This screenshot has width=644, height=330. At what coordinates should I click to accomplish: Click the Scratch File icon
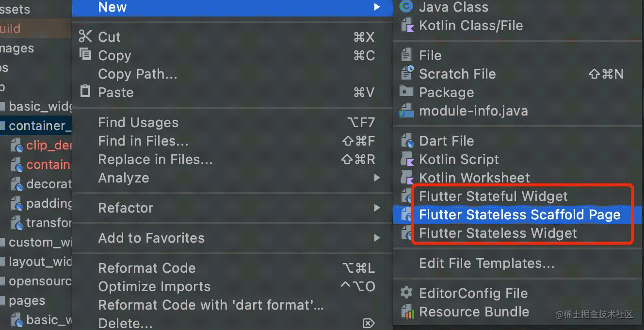406,74
